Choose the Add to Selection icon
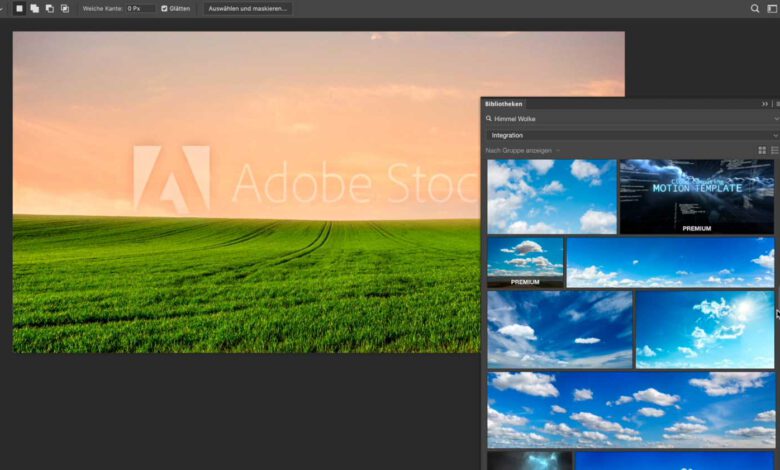The width and height of the screenshot is (780, 470). pos(34,8)
